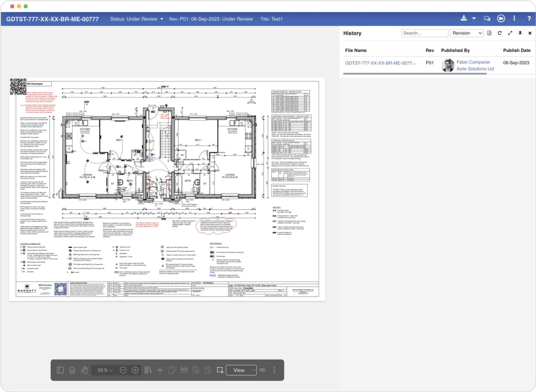The width and height of the screenshot is (536, 392).
Task: Open the chat discussions panel
Action: tap(487, 18)
